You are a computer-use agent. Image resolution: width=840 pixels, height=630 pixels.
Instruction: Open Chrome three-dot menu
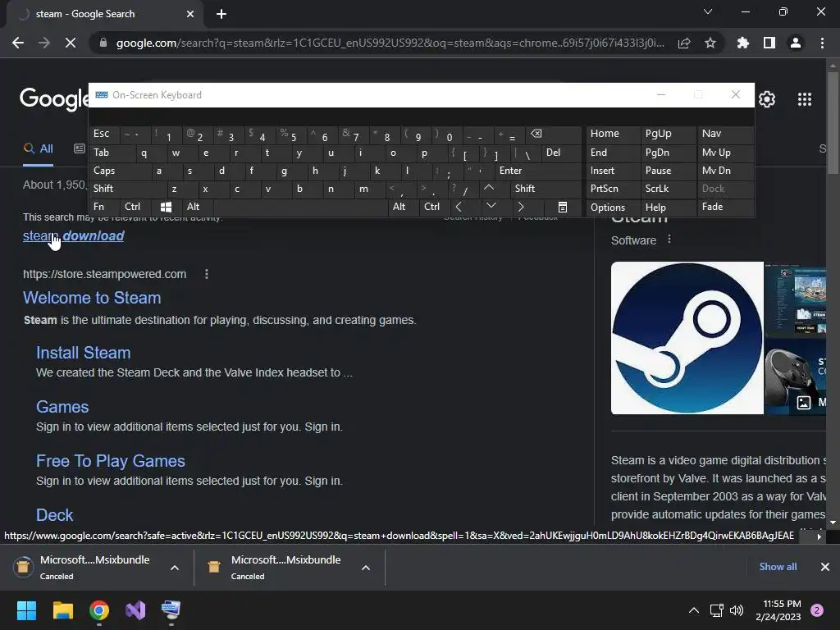[x=822, y=43]
